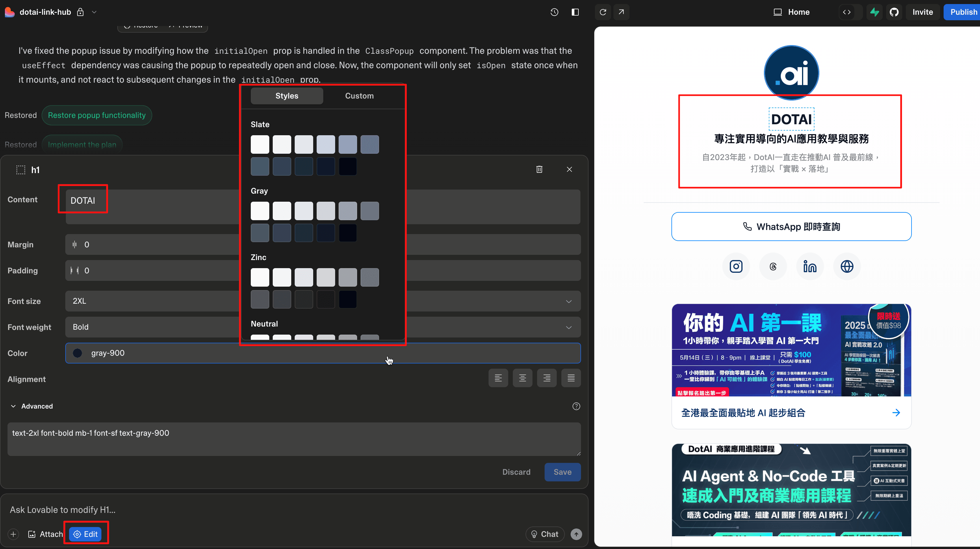Open the Threads icon in the preview

pos(773,266)
